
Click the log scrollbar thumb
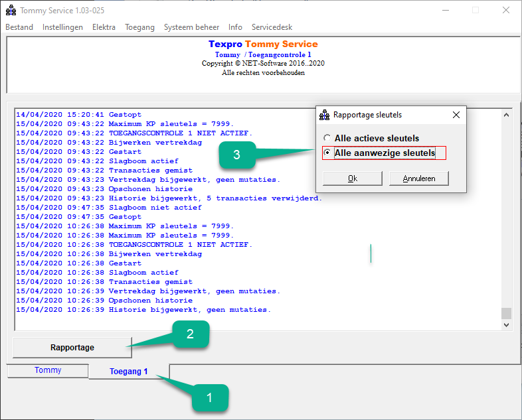click(x=506, y=313)
